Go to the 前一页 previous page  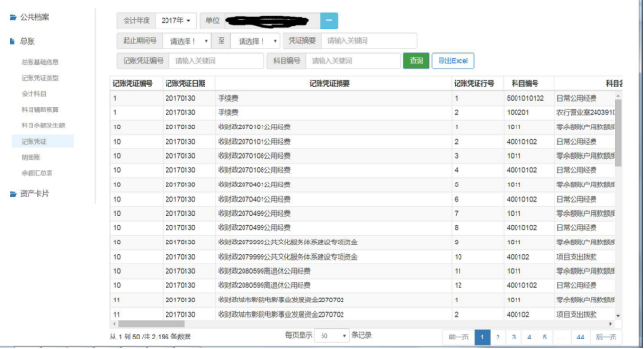(x=459, y=337)
